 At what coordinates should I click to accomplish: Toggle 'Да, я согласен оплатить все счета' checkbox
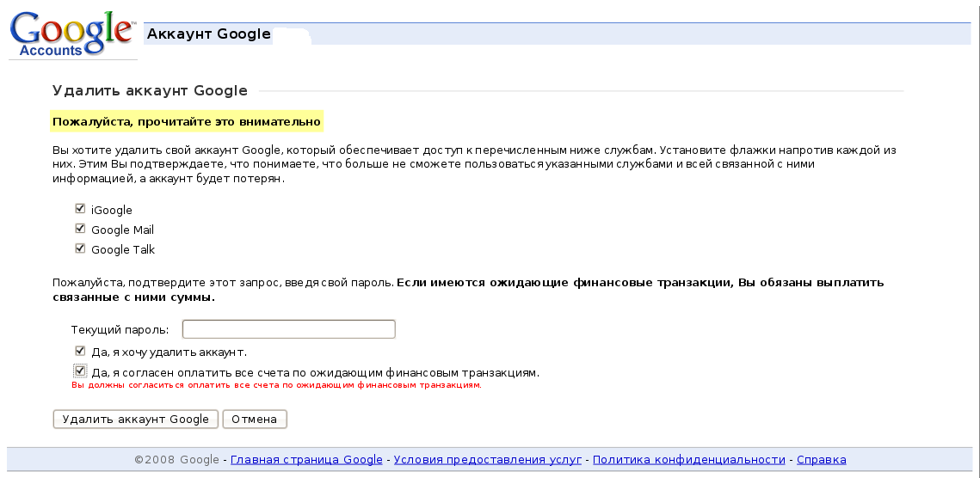[x=80, y=371]
